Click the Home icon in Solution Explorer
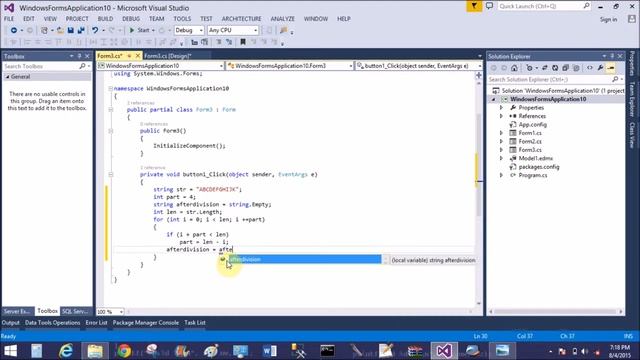The image size is (640, 360). 514,68
